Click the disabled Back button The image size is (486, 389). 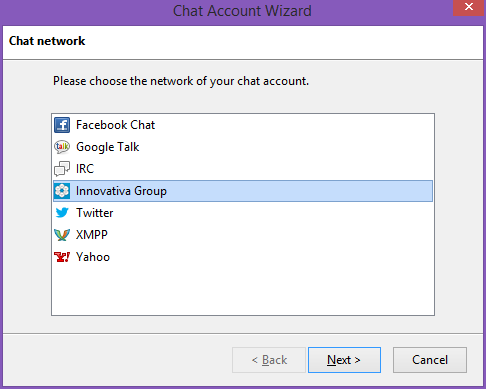click(x=269, y=360)
